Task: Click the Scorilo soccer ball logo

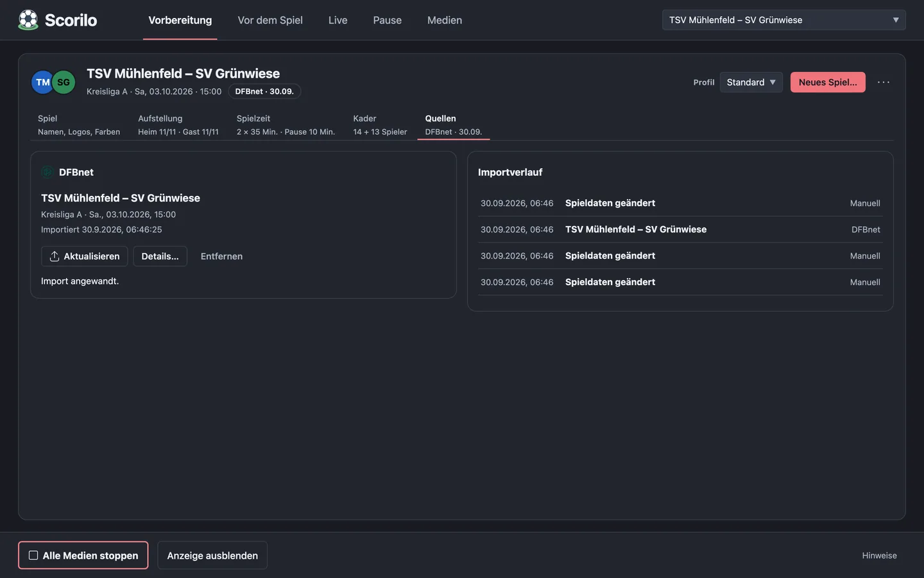Action: tap(28, 20)
